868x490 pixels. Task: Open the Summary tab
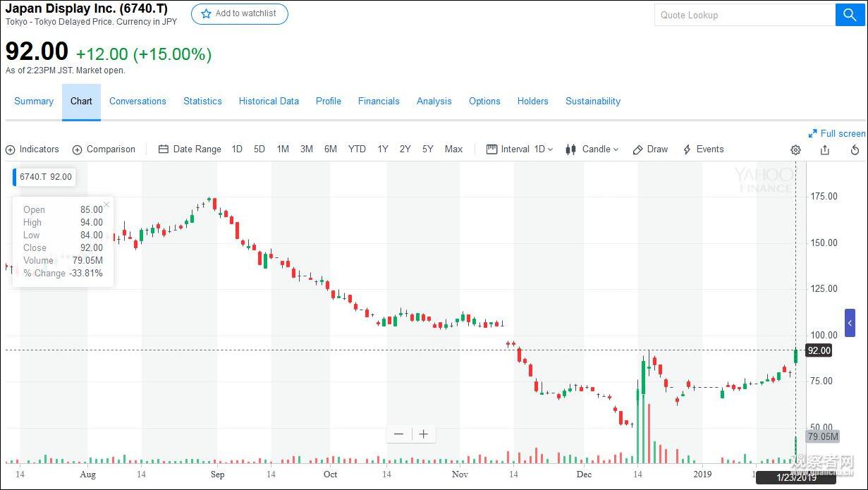[x=34, y=101]
